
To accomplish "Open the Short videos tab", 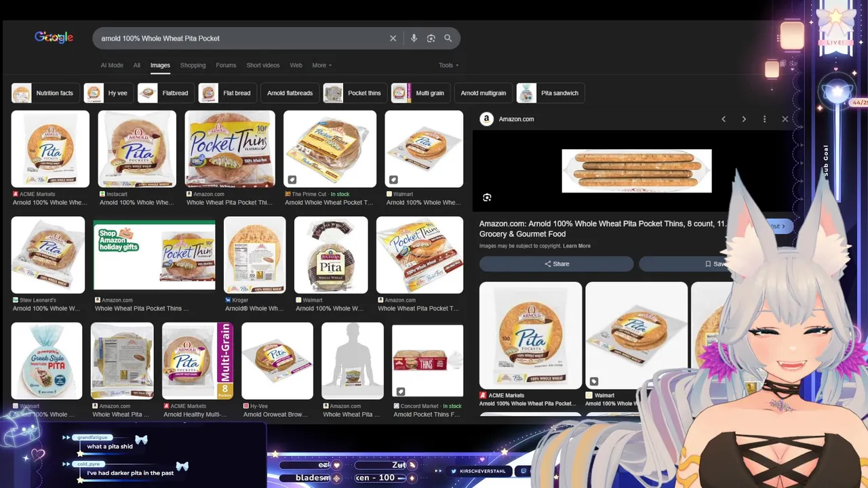I will click(x=263, y=65).
